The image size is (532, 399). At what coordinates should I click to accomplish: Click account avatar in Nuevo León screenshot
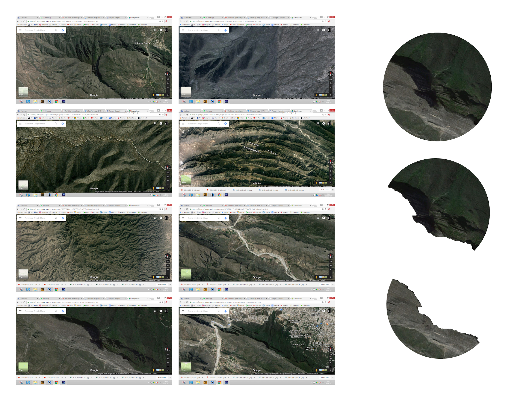point(329,123)
